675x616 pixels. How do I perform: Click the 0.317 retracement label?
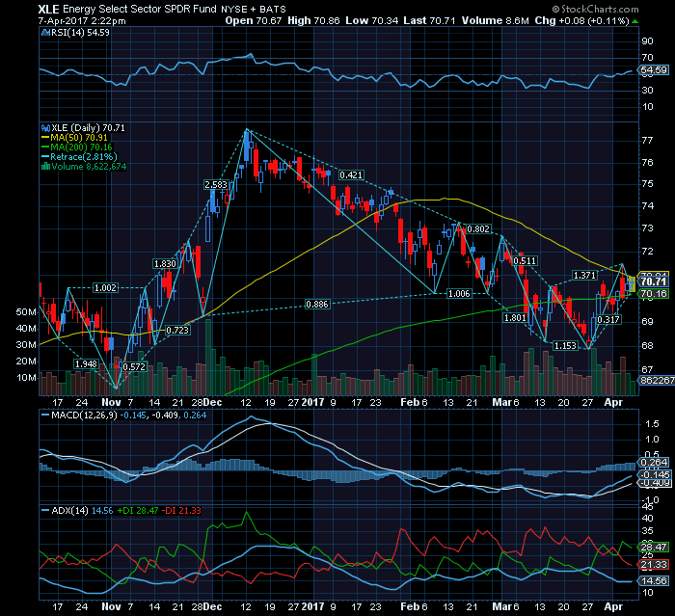[x=608, y=320]
